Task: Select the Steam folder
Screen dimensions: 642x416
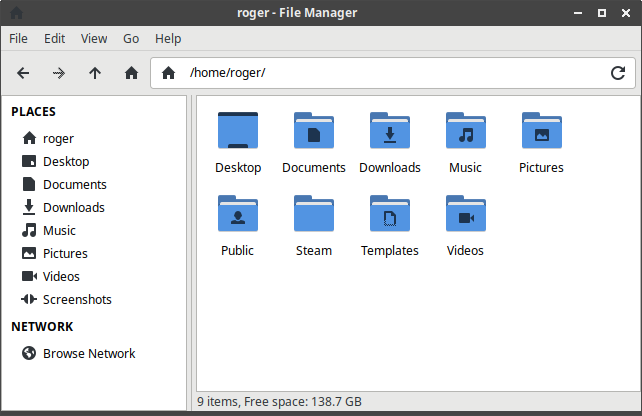Action: click(x=313, y=215)
